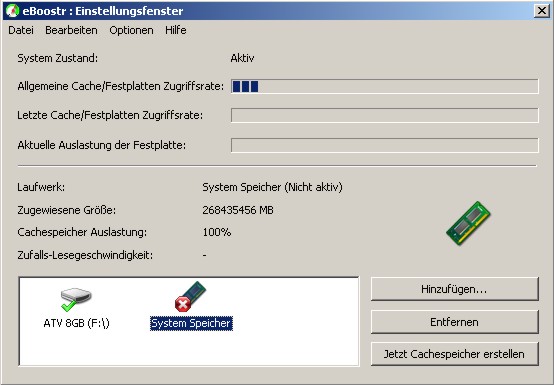Click the Hinzufügen... button
Image resolution: width=554 pixels, height=385 pixels.
(x=455, y=289)
